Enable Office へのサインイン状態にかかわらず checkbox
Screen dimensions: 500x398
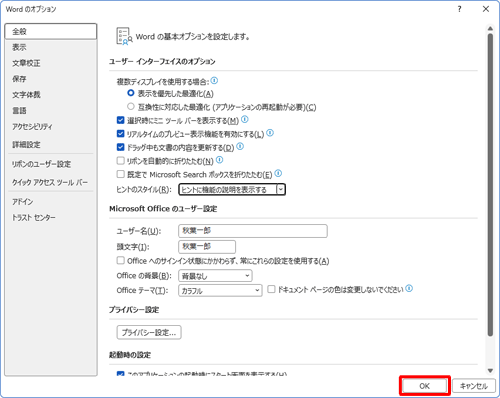[x=121, y=260]
